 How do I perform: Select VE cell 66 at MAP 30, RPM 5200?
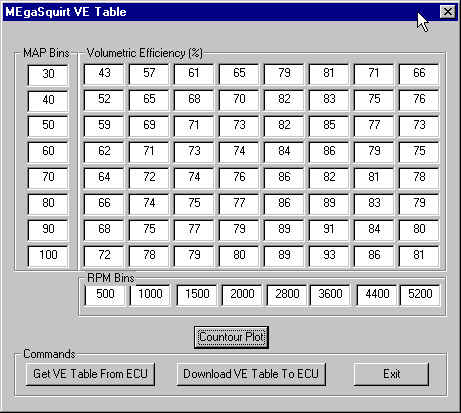419,74
